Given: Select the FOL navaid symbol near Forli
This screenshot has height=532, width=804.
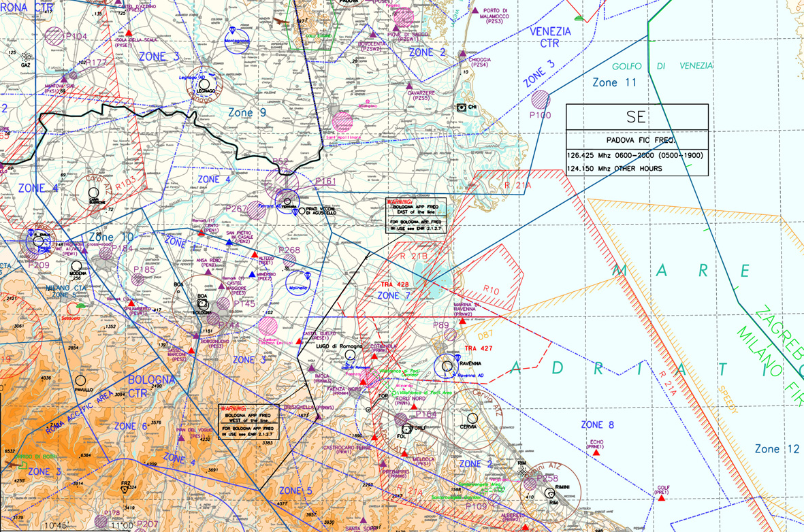Looking at the screenshot, I should tap(406, 429).
